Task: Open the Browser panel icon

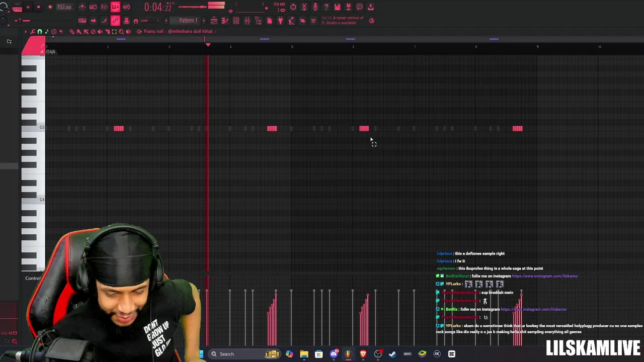Action: click(258, 21)
